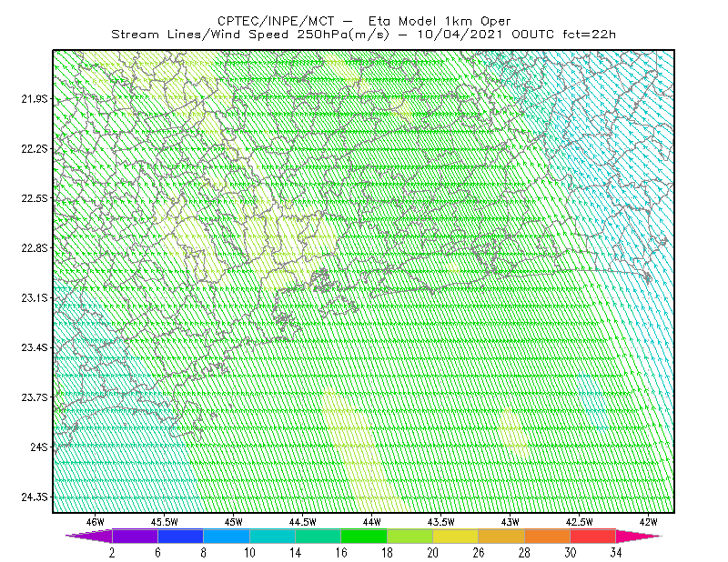Click the colorbar value '28'
This screenshot has height=562, width=728.
click(525, 552)
